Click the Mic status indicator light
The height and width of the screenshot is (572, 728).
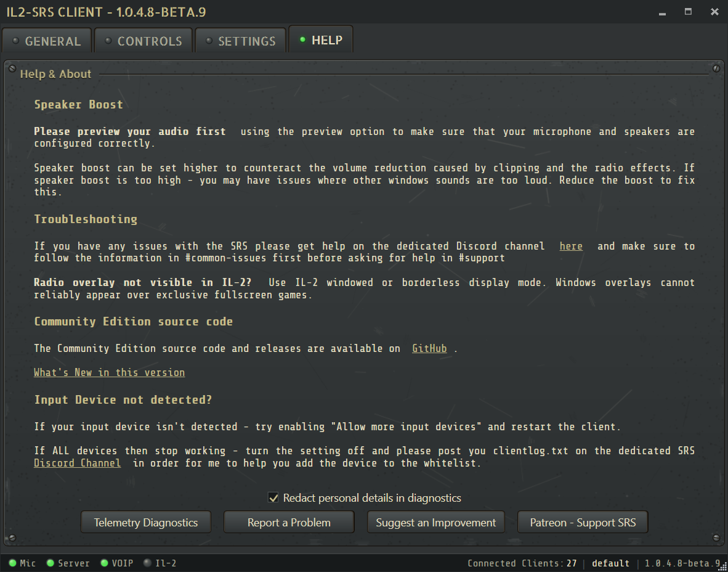[x=12, y=563]
